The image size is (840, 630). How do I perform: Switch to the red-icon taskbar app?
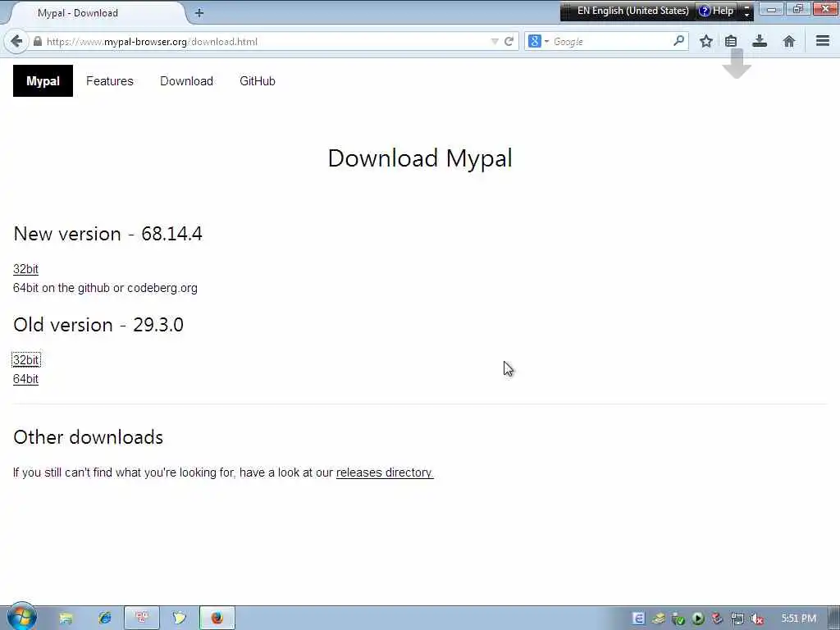point(141,619)
